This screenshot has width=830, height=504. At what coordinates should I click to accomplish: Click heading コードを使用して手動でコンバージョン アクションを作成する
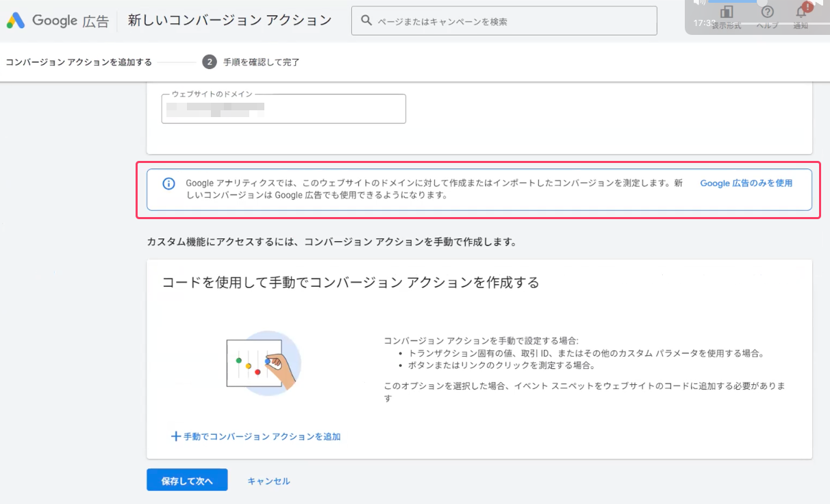(351, 283)
